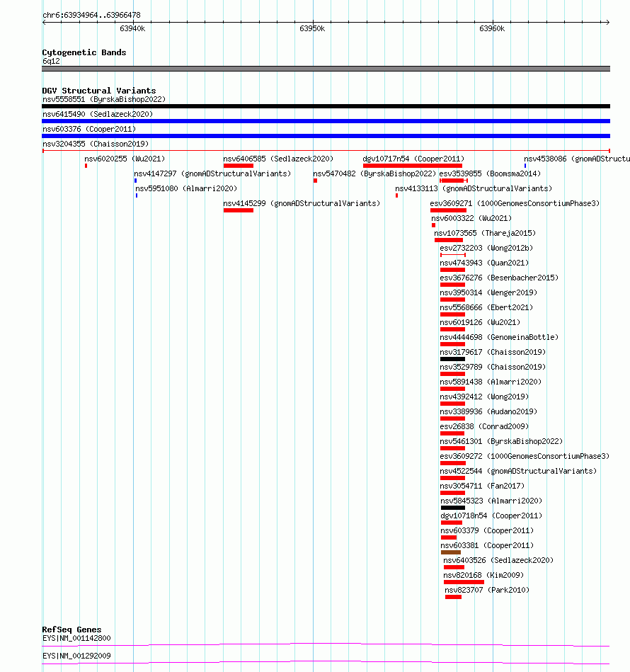The height and width of the screenshot is (672, 630).
Task: Open nsv4538086 gnomAD variant label
Action: pyautogui.click(x=577, y=159)
